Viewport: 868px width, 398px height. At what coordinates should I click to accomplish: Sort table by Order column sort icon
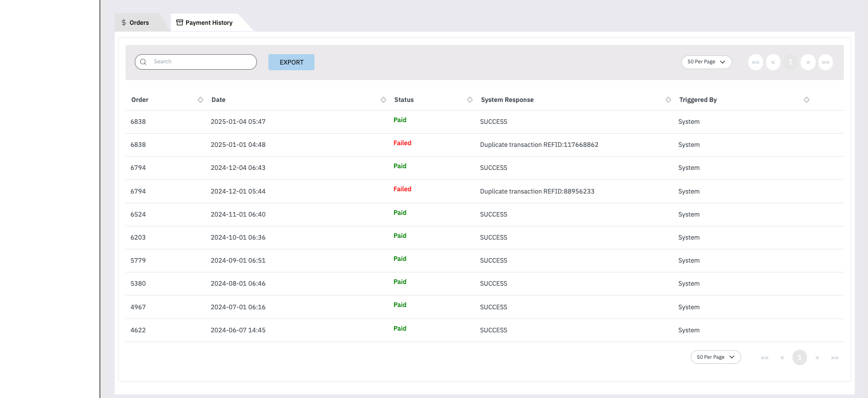coord(200,100)
